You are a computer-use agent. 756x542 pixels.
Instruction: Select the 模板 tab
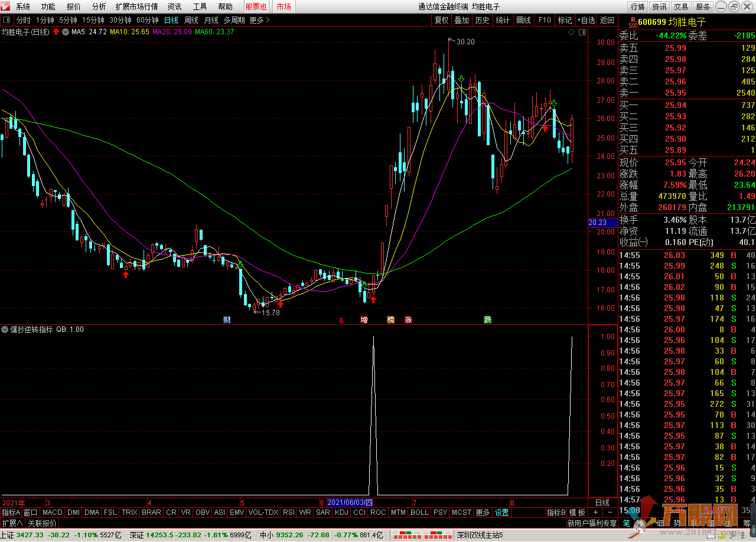point(578,512)
